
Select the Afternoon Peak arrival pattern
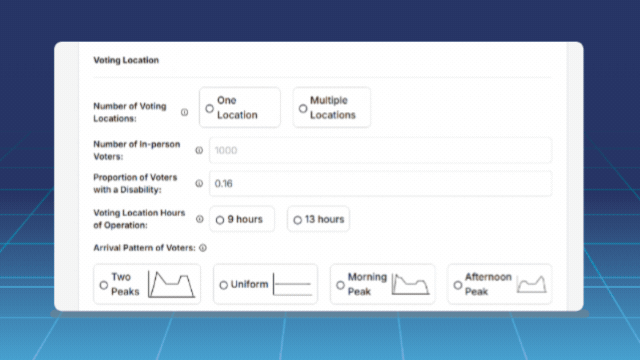click(x=458, y=285)
